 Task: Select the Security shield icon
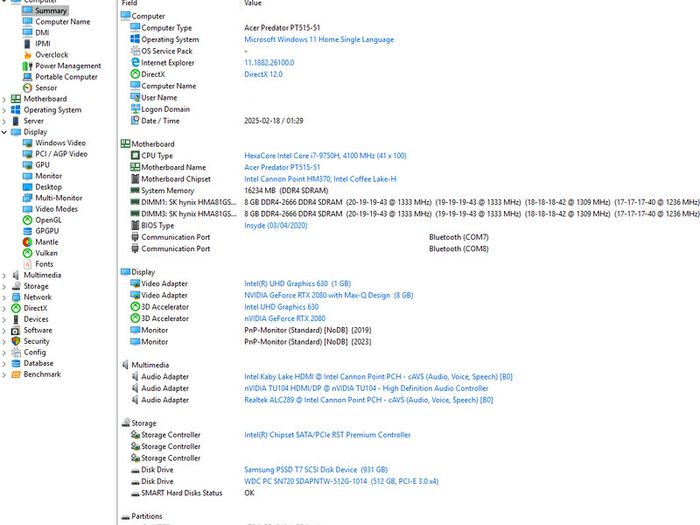(x=16, y=341)
